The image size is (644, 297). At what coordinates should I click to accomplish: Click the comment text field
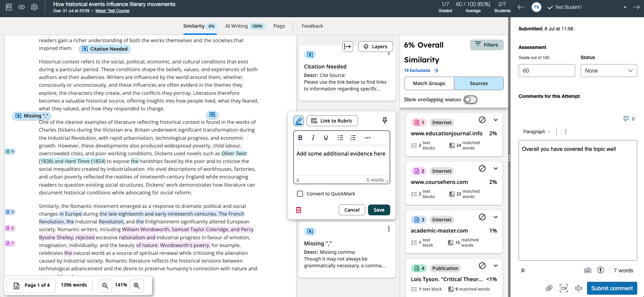point(341,160)
